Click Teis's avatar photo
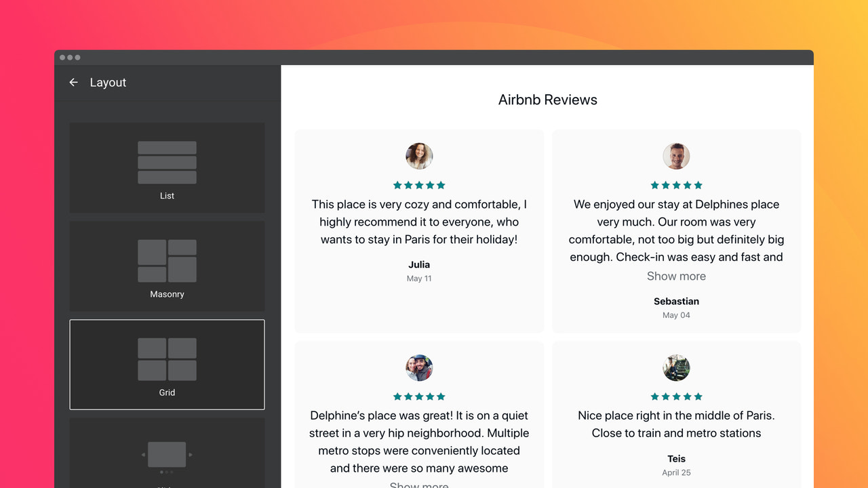Viewport: 868px width, 488px height. tap(676, 367)
